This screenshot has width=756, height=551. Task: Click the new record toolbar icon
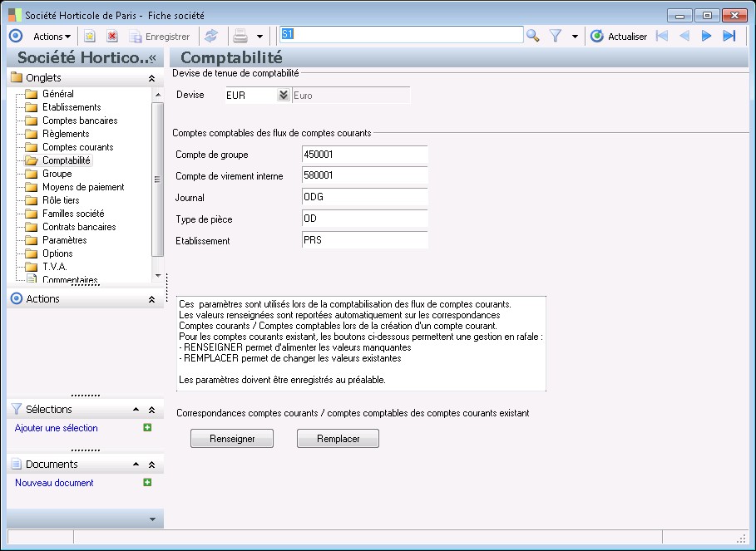(x=90, y=36)
